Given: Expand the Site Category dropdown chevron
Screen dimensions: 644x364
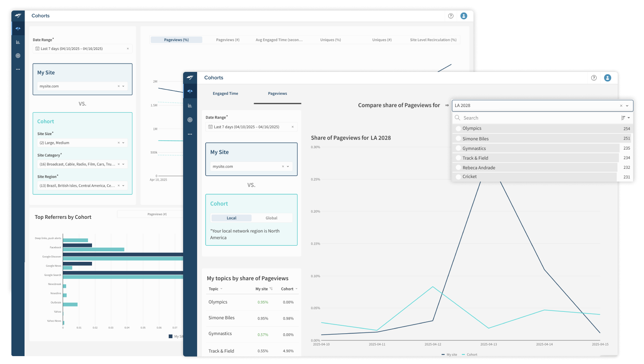Looking at the screenshot, I should tap(123, 164).
